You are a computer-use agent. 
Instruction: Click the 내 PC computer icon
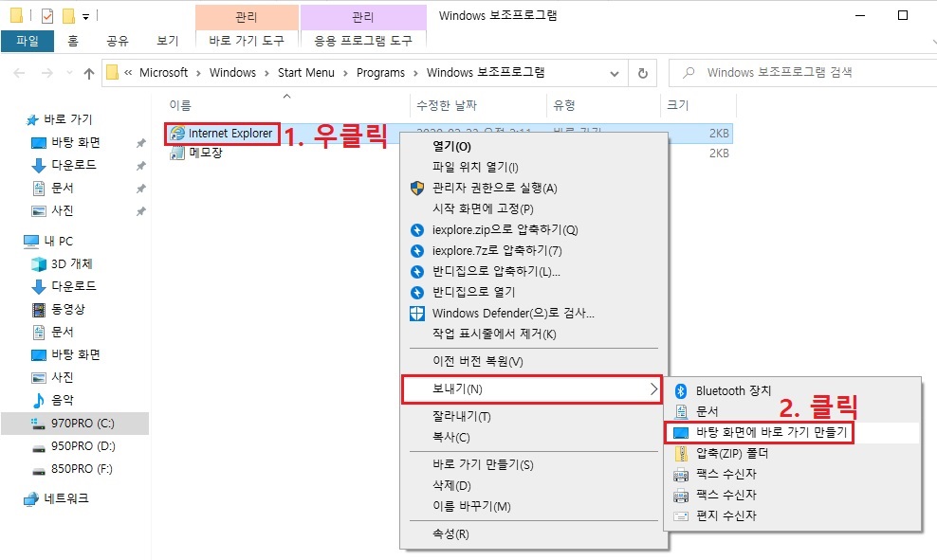click(31, 242)
